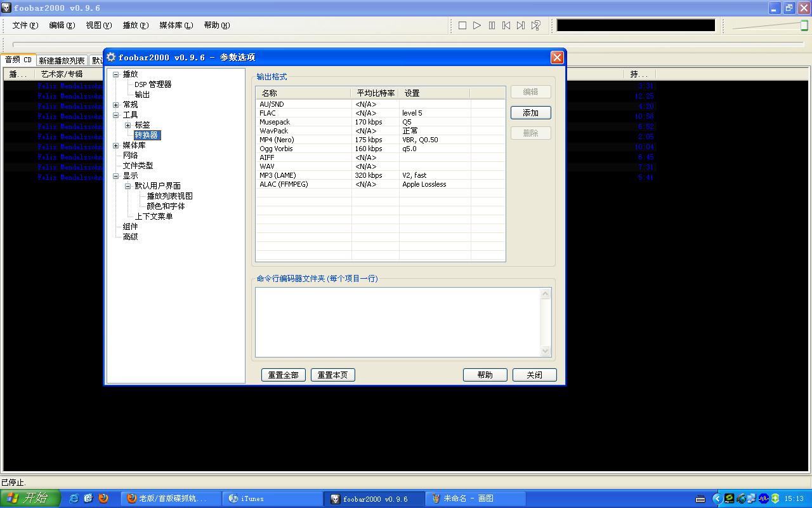This screenshot has height=508, width=812.
Task: Open the 开始 Start menu
Action: [30, 498]
